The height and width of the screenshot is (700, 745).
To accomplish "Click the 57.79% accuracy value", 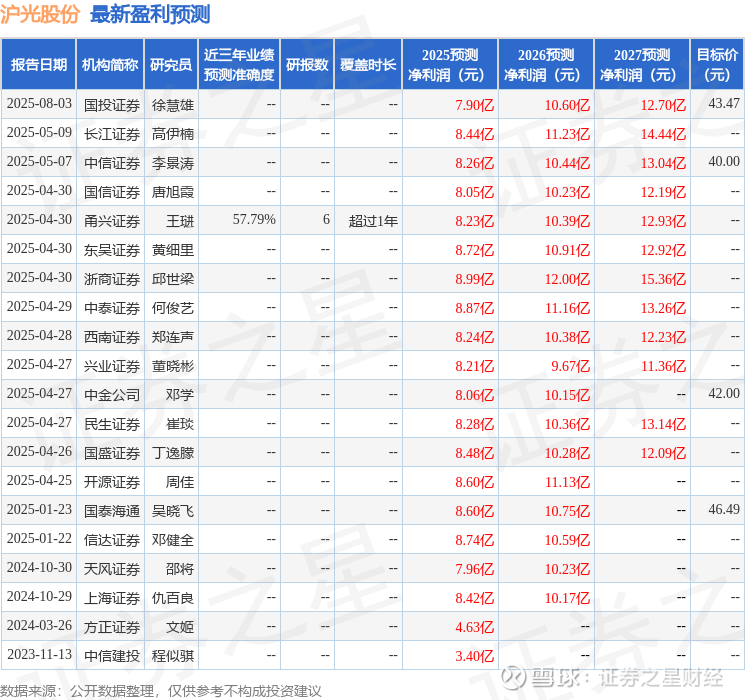I will pyautogui.click(x=254, y=220).
